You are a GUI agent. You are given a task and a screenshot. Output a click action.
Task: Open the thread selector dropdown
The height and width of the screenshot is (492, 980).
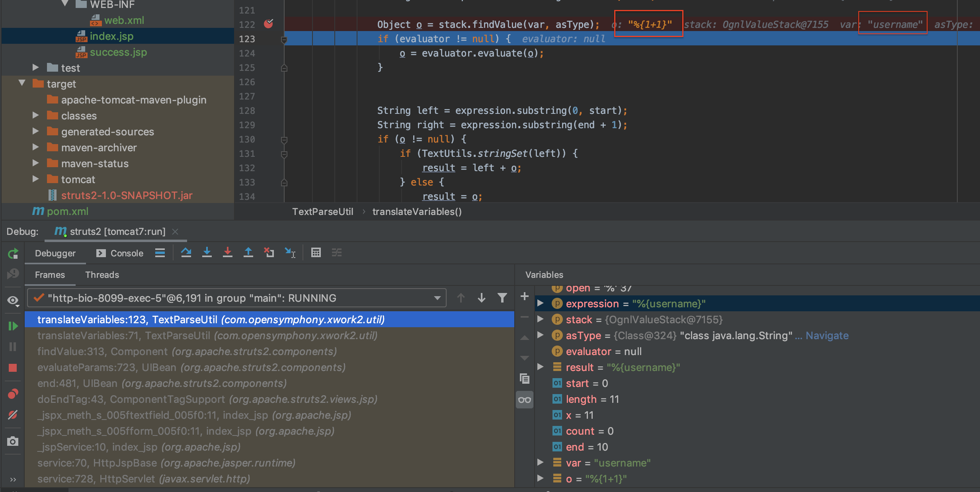236,298
